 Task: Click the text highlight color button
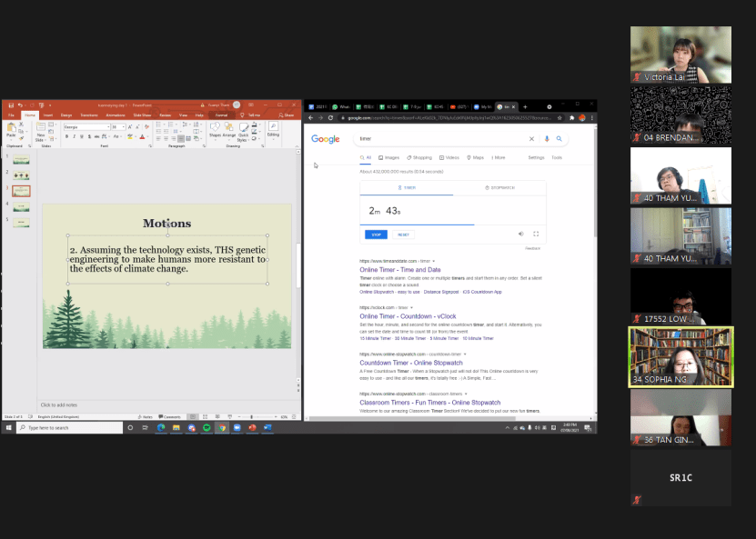(x=130, y=137)
